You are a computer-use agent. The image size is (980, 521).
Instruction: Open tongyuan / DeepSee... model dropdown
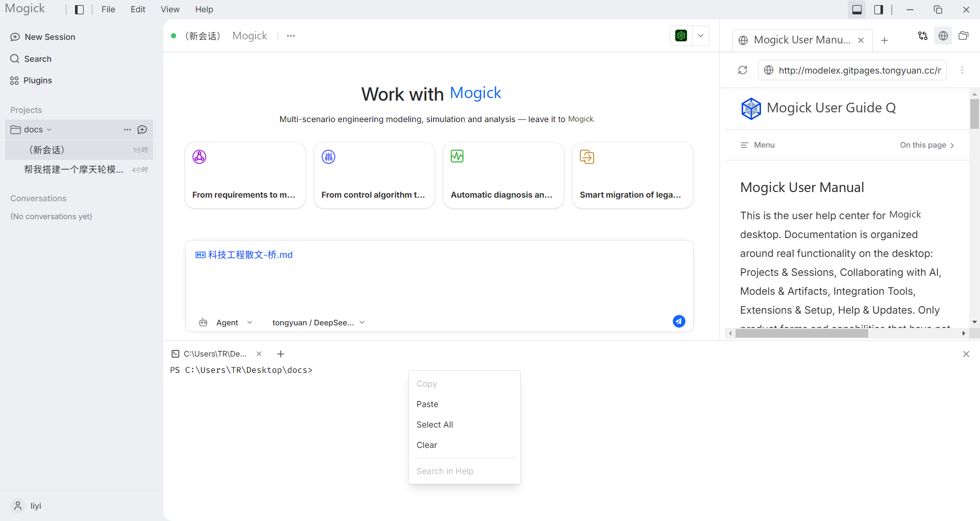pyautogui.click(x=318, y=323)
